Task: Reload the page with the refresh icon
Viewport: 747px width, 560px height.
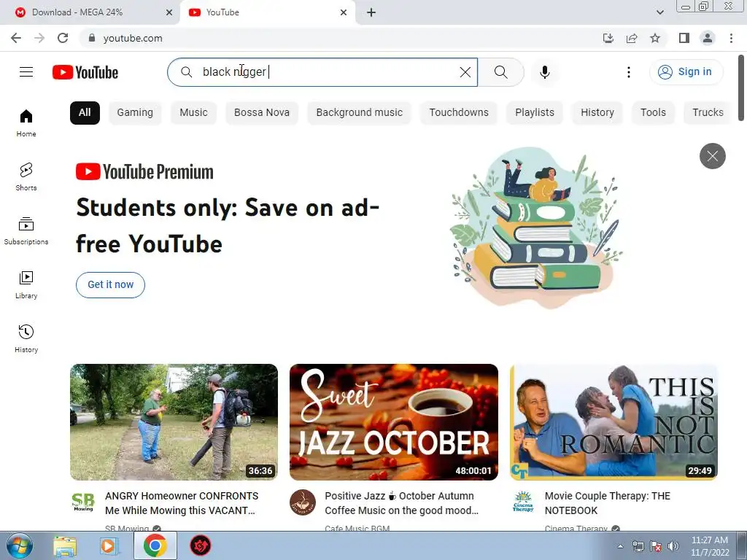Action: (x=63, y=38)
